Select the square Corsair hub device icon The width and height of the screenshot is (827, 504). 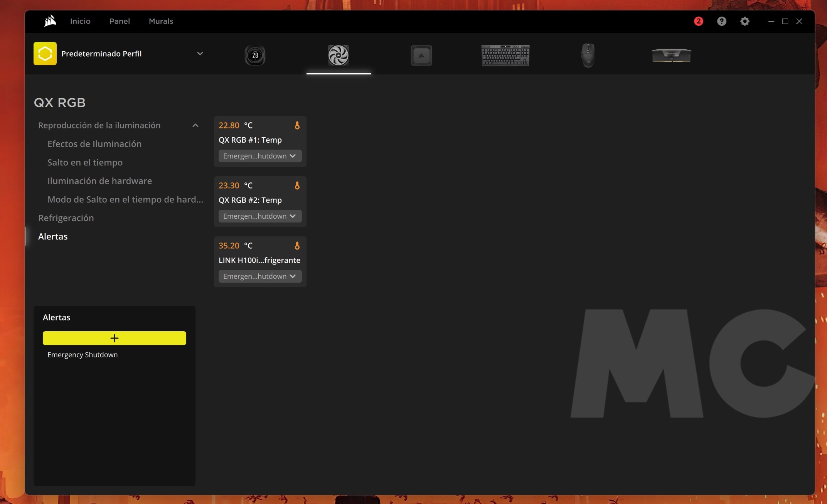coord(421,56)
